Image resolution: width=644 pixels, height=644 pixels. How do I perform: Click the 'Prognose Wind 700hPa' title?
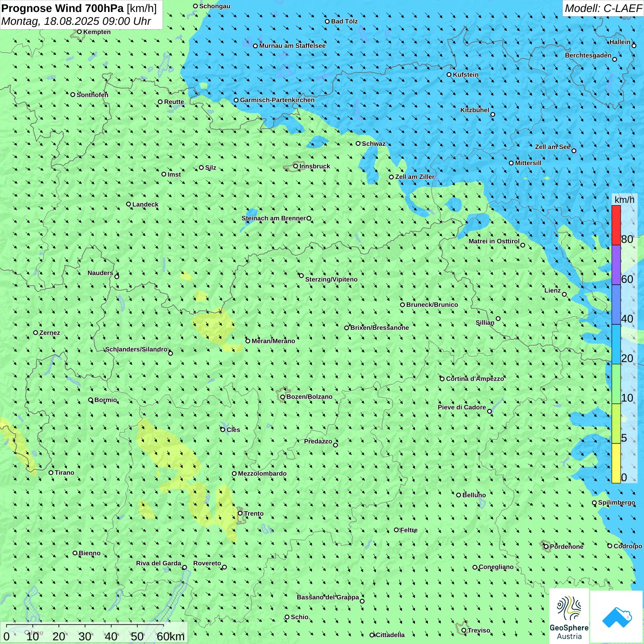coord(63,8)
